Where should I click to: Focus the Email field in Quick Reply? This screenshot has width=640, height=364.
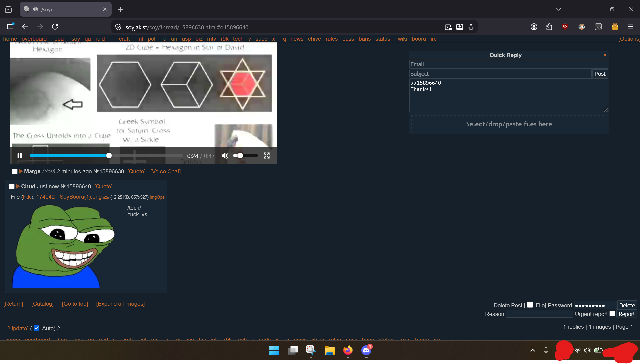(509, 64)
